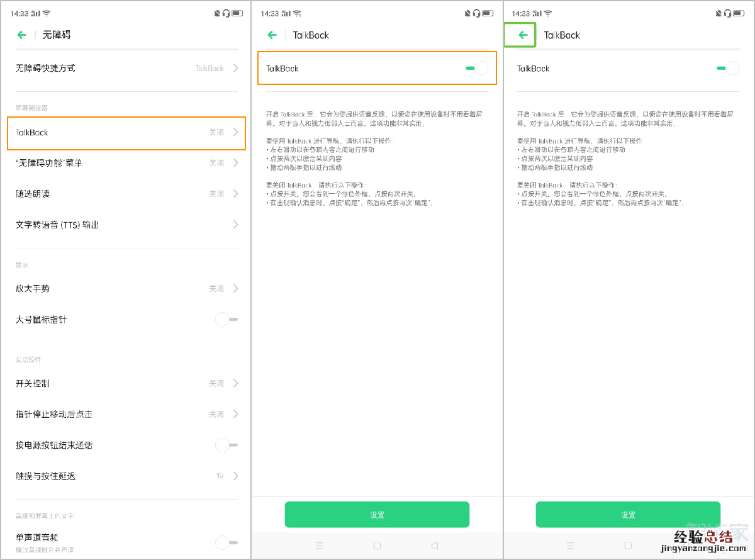Tap the triangle back nav icon on the middle screen
755x560 pixels.
point(434,546)
